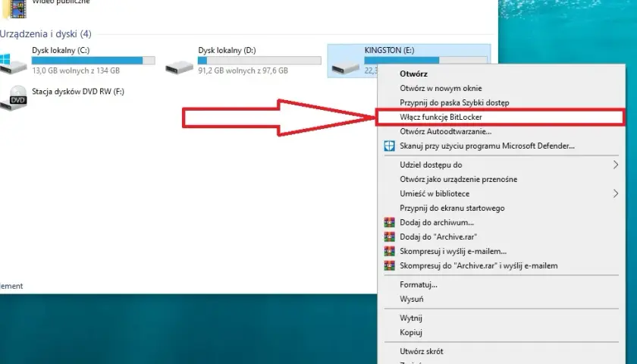This screenshot has width=637, height=364.
Task: Open the Wideo publiczne folder icon
Action: (15, 9)
